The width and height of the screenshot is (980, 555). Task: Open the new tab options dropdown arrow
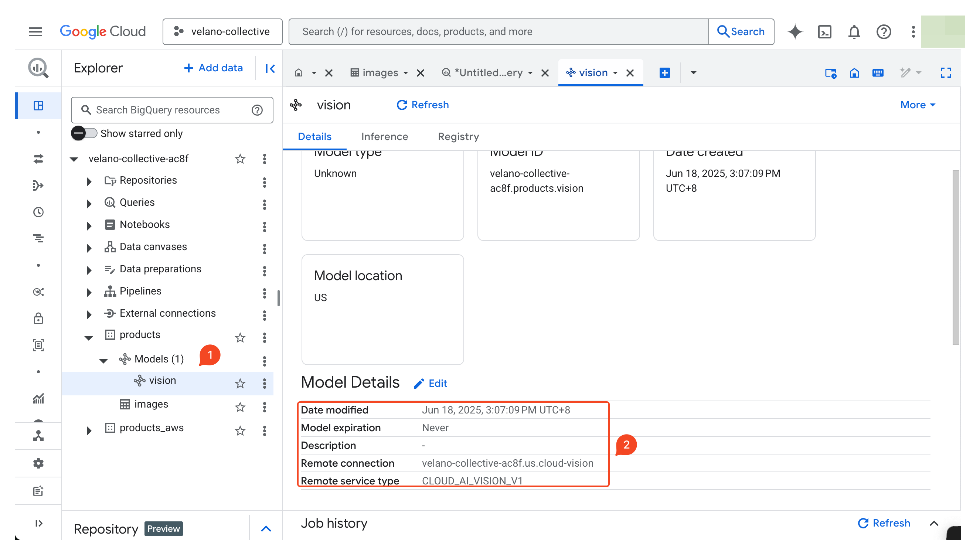pyautogui.click(x=693, y=73)
